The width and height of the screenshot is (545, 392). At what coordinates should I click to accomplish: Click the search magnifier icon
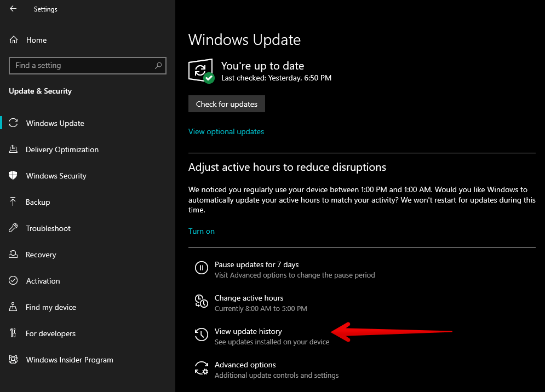pyautogui.click(x=158, y=65)
